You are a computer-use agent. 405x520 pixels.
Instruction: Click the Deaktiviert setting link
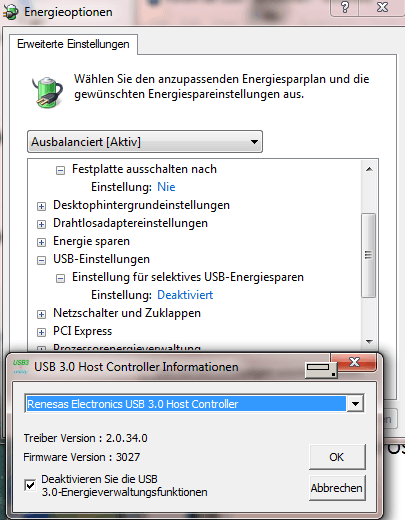(x=185, y=295)
